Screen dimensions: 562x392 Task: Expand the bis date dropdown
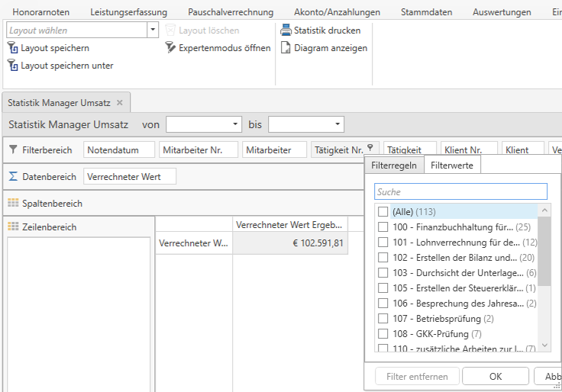338,124
